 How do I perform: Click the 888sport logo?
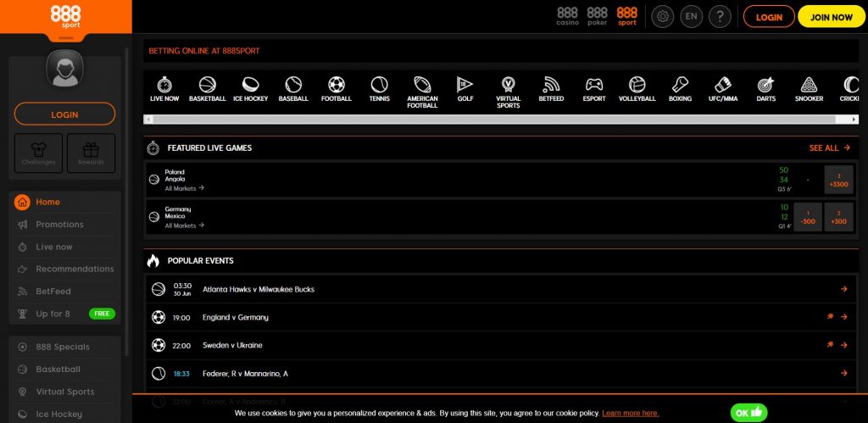tap(66, 17)
